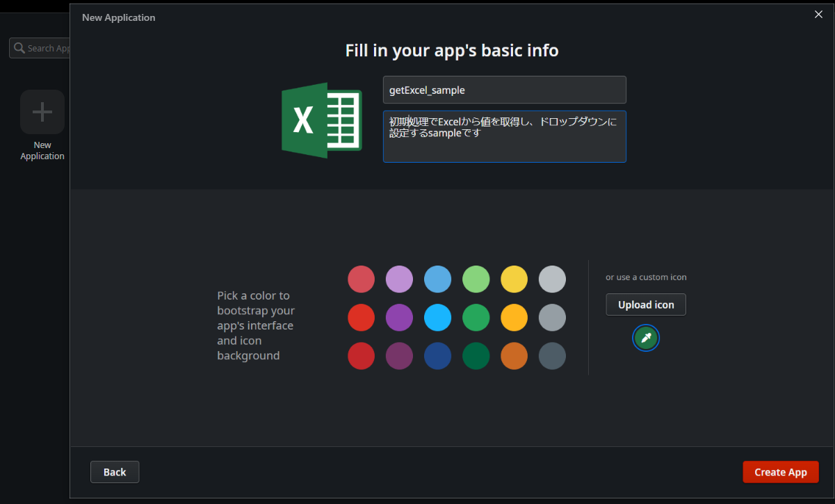Pick the dark green bottom-row swatch

pos(476,356)
